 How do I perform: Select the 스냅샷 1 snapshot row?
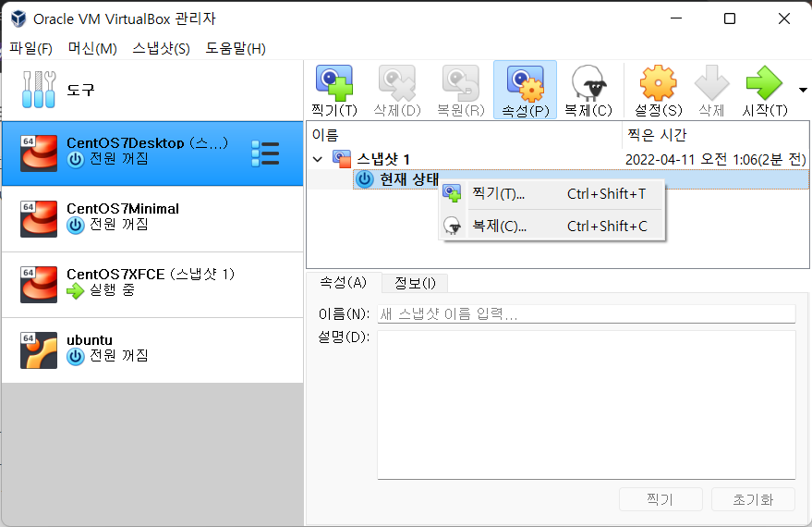click(558, 159)
